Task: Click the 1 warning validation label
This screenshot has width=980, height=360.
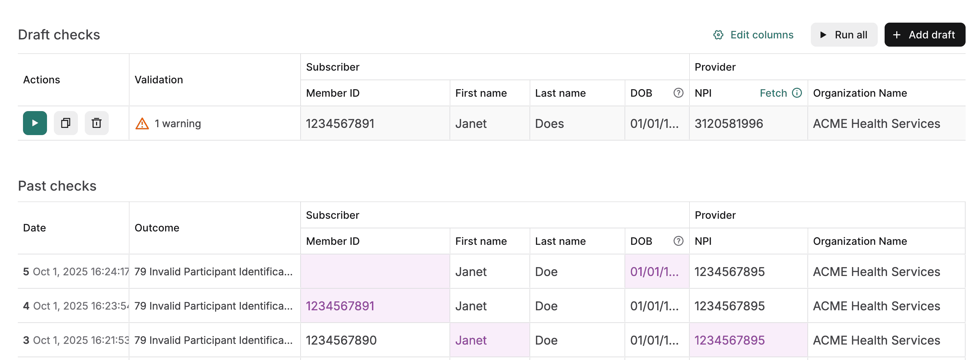Action: [x=178, y=123]
